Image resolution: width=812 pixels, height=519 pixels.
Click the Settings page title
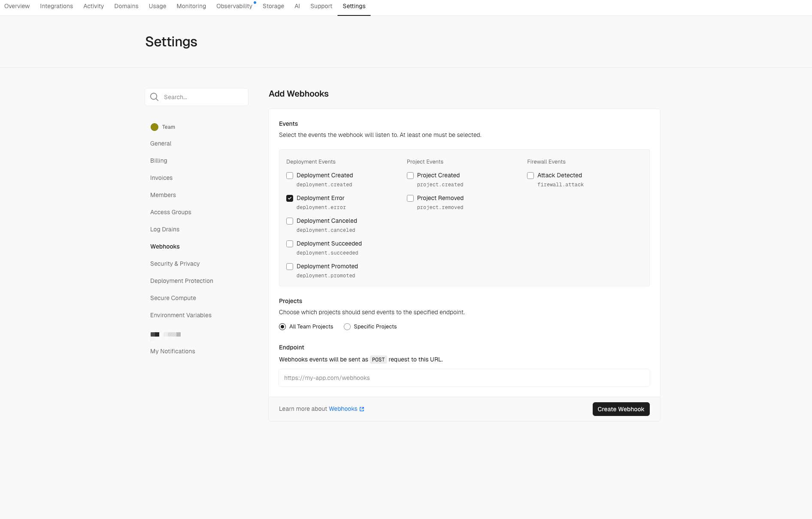pos(171,42)
